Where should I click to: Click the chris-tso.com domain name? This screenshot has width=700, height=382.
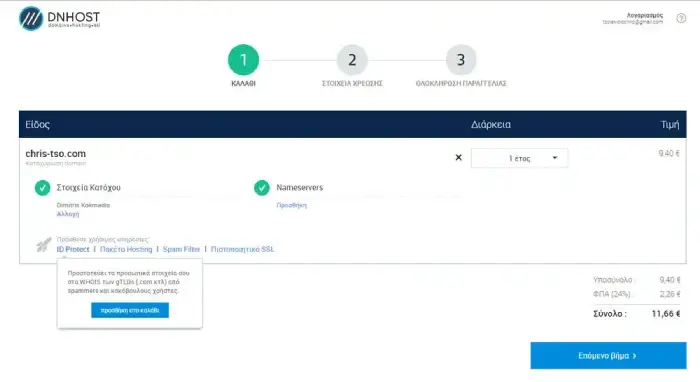(x=55, y=154)
